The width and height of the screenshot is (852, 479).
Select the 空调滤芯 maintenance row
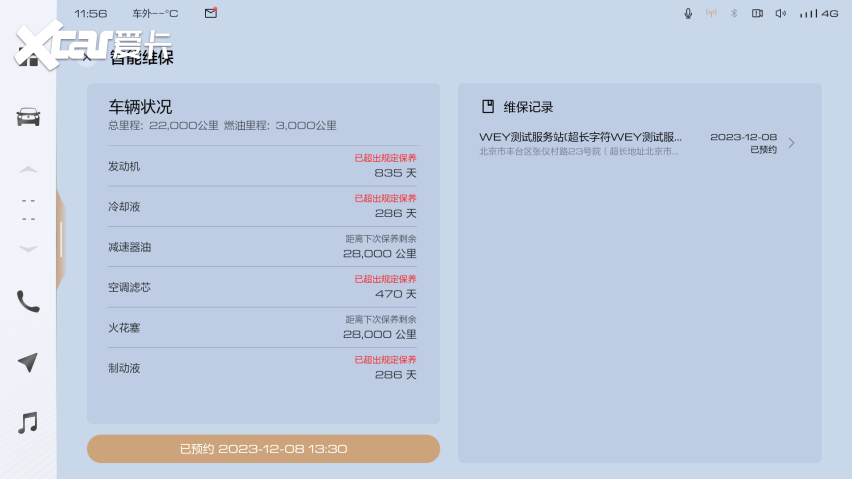tap(262, 287)
